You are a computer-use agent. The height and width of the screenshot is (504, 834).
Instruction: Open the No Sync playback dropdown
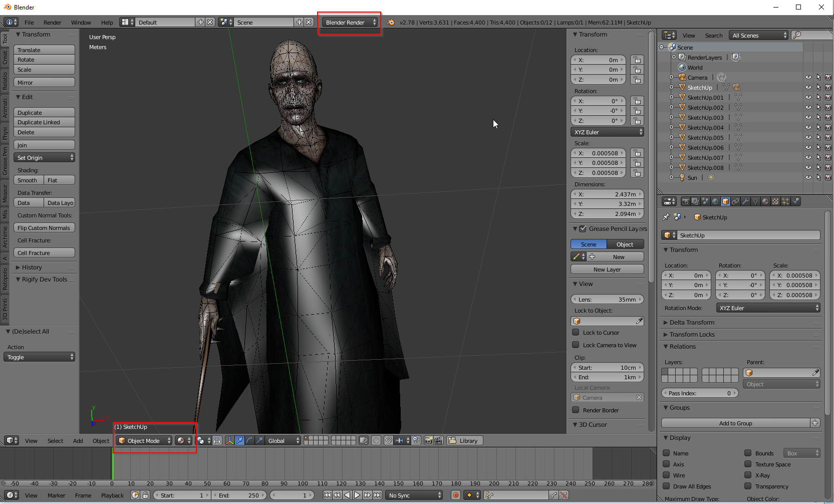(415, 495)
